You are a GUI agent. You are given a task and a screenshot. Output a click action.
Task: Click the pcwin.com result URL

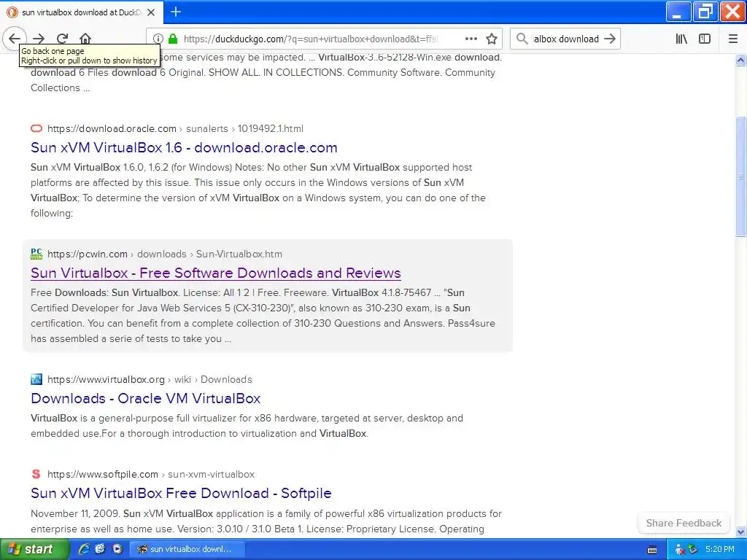point(165,254)
